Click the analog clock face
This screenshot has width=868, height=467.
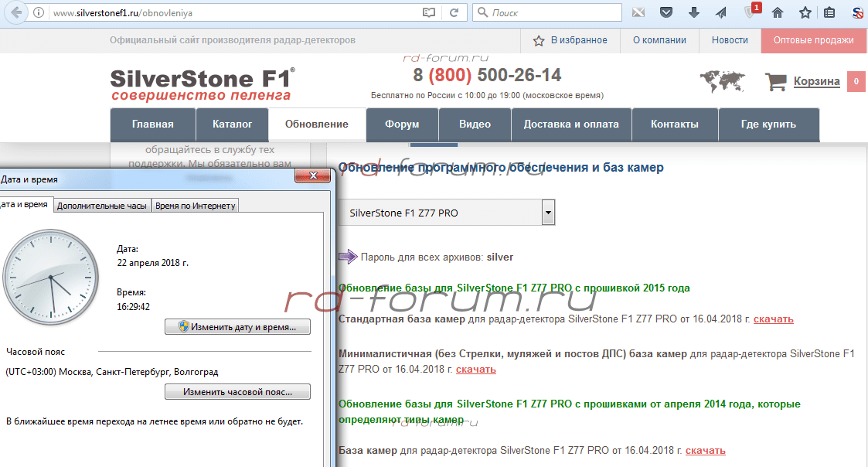[x=50, y=277]
